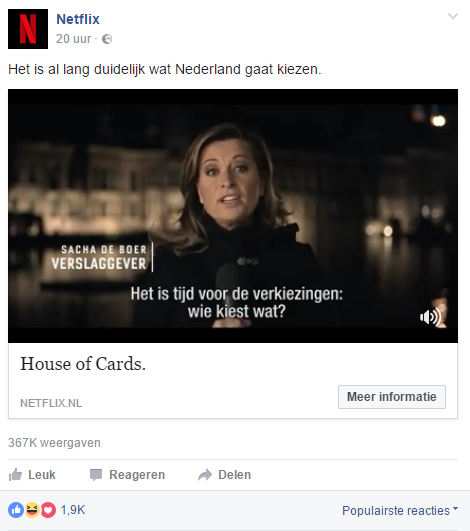The width and height of the screenshot is (470, 531).
Task: Play the Sacha de Boer video
Action: (x=233, y=216)
